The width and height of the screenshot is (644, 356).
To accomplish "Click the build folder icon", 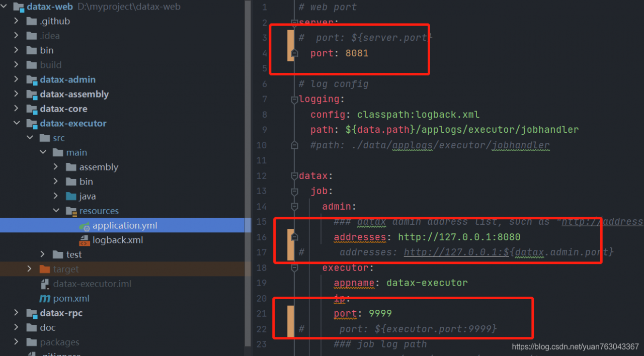I will coord(32,65).
